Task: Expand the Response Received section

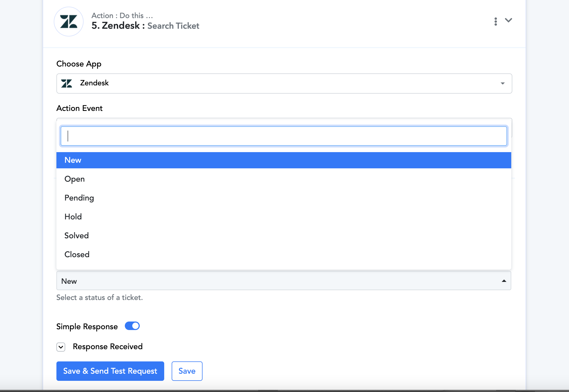Action: coord(61,347)
